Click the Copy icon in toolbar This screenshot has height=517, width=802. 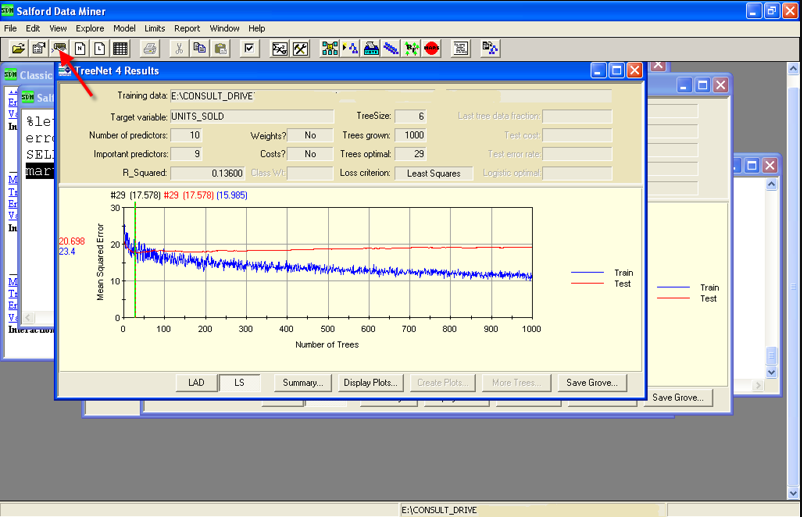[199, 48]
